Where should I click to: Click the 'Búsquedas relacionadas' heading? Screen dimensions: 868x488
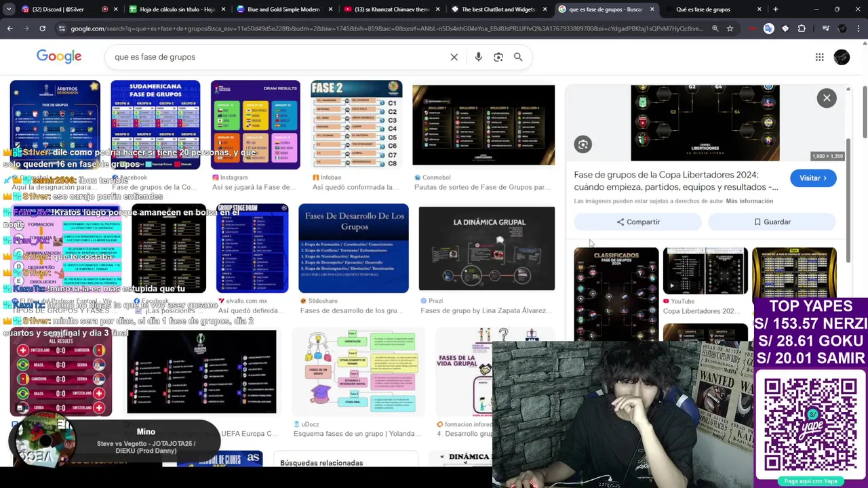pyautogui.click(x=321, y=463)
